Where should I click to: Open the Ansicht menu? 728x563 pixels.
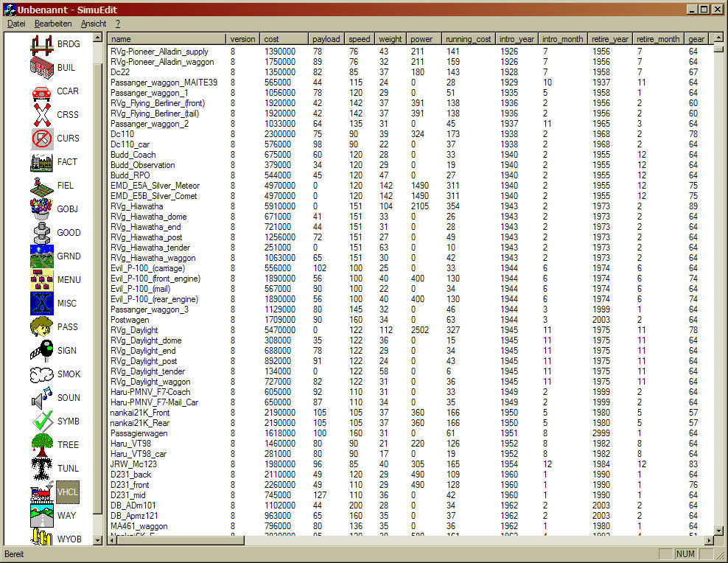[x=94, y=24]
